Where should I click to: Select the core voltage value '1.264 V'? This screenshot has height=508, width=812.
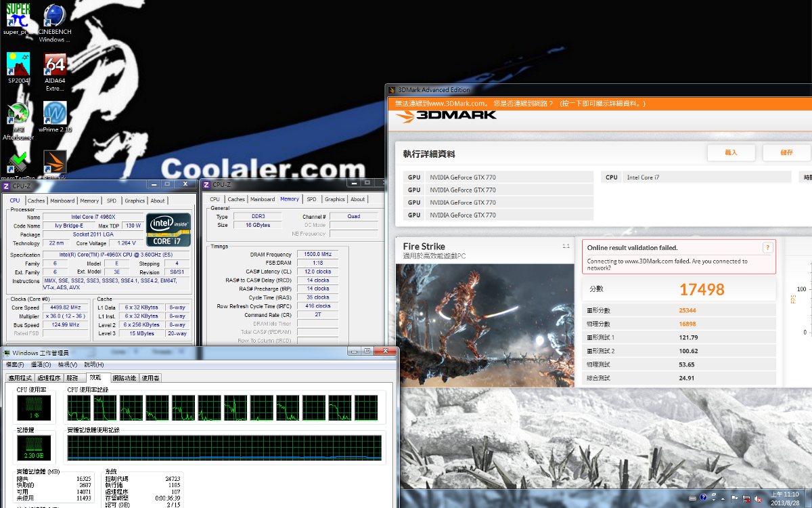coord(127,243)
